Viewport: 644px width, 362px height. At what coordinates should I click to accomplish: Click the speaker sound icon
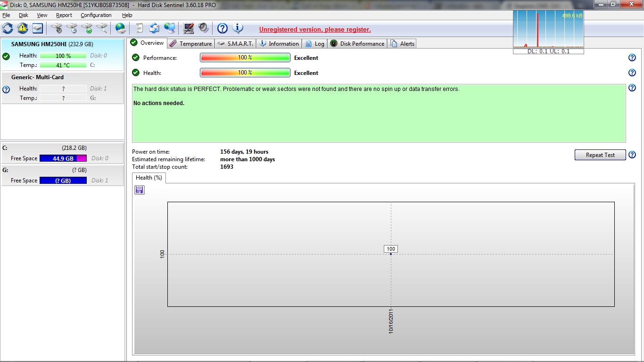point(203,28)
